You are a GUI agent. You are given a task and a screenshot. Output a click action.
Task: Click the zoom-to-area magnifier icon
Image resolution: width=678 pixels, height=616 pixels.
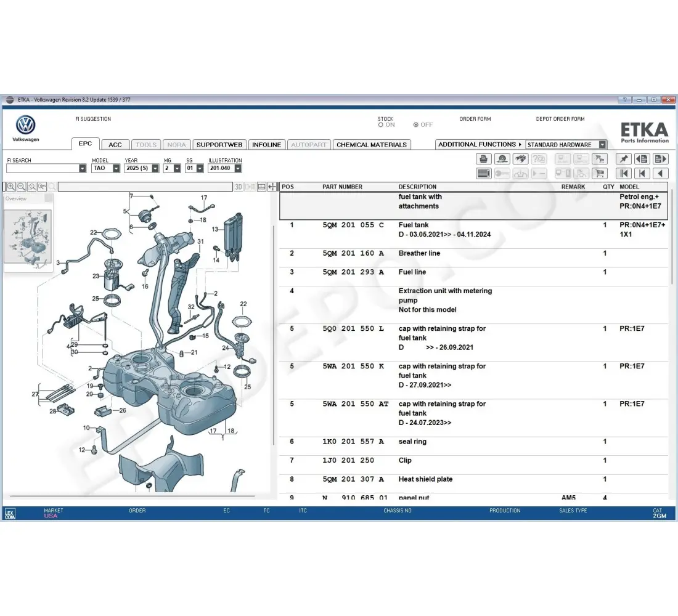click(x=31, y=187)
